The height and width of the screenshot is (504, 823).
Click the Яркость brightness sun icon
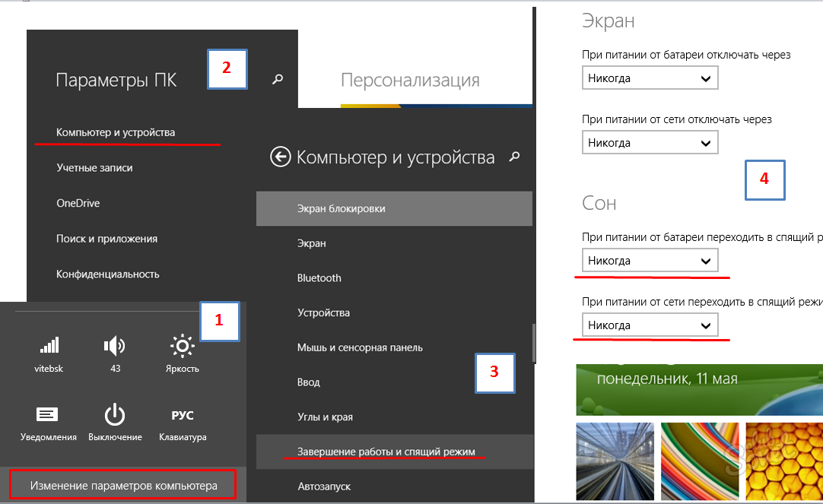[x=182, y=347]
